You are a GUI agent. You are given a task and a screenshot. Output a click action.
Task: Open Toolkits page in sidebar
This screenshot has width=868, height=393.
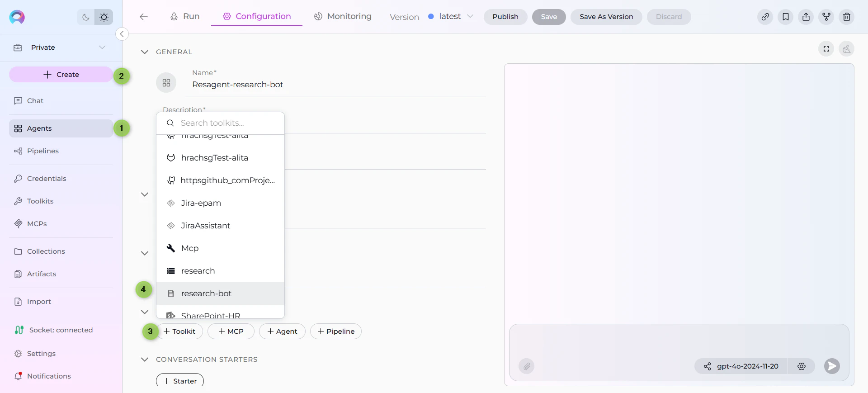pos(61,201)
